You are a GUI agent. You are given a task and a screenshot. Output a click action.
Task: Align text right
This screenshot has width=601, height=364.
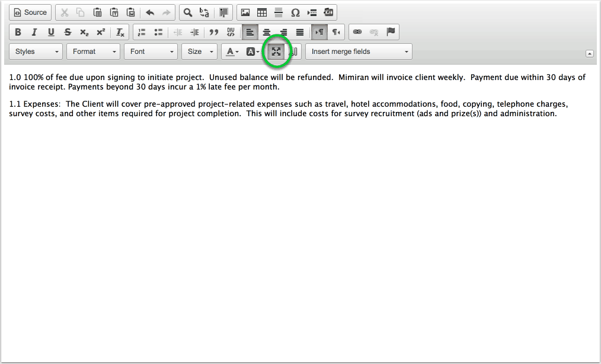click(x=283, y=32)
